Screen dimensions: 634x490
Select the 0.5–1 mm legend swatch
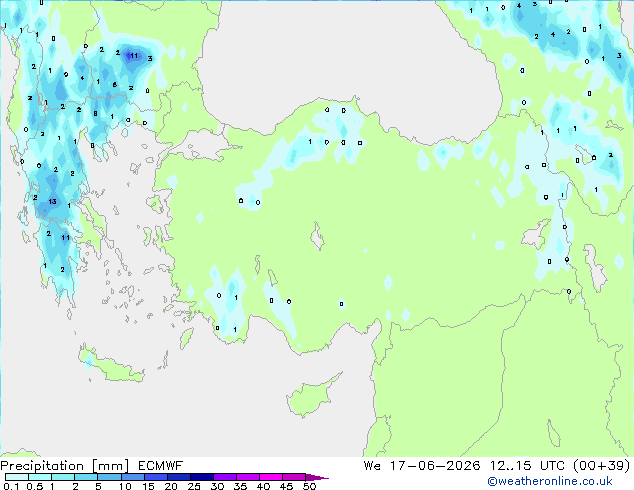click(40, 477)
